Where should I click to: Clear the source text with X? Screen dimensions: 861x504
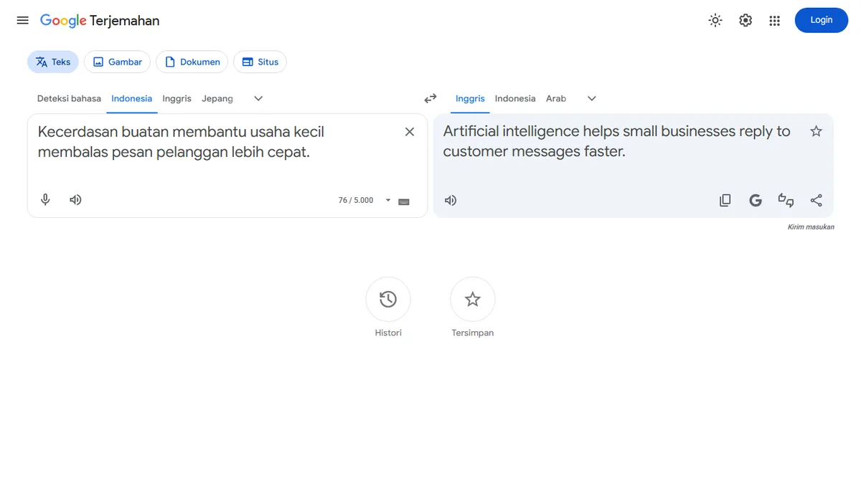[410, 132]
